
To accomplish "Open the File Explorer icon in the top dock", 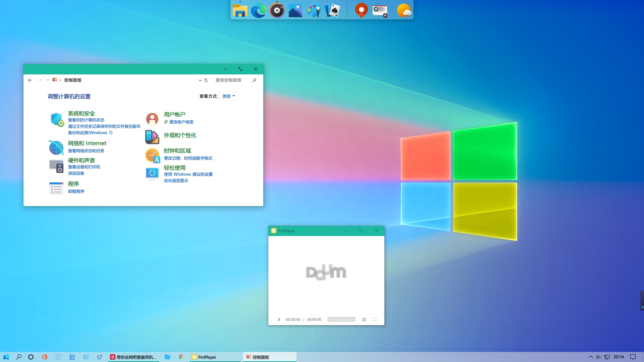I will [x=240, y=11].
